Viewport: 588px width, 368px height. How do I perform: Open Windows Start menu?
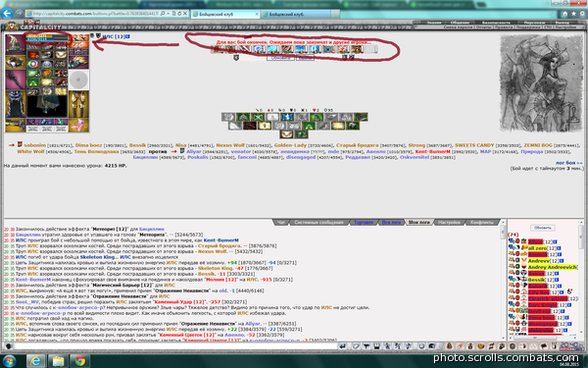pos(9,361)
